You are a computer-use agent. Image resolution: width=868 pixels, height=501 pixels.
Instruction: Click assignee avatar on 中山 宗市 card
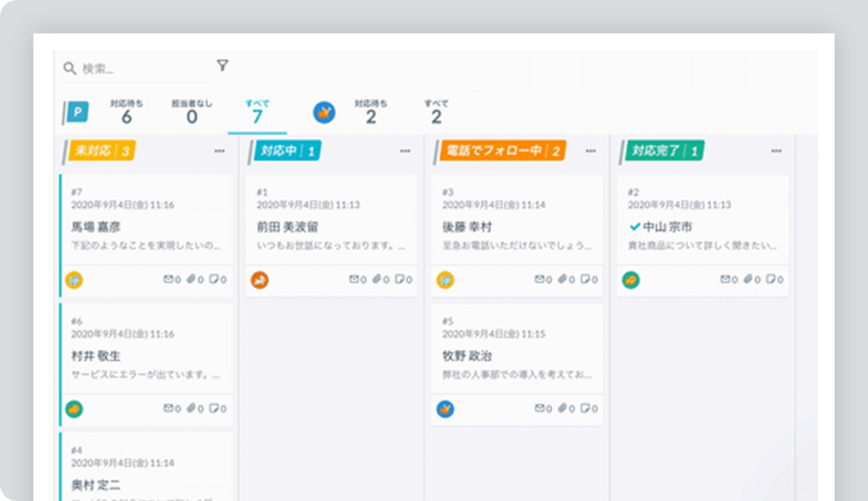631,280
